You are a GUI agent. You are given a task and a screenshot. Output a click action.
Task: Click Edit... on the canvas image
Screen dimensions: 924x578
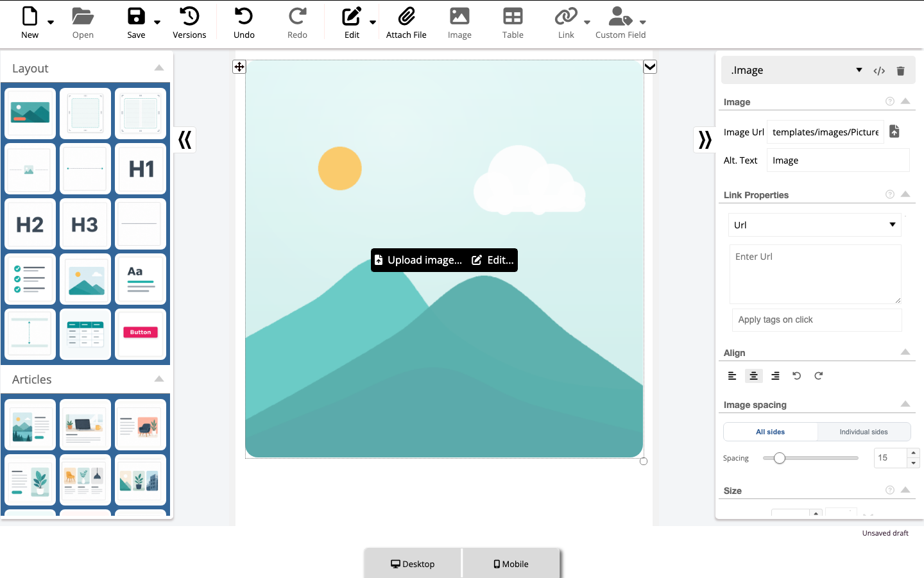[493, 260]
